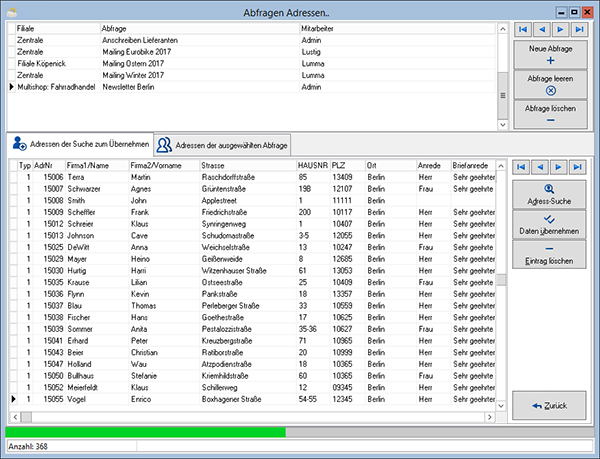600x459 pixels.
Task: Select address row 15007 Schwarzer
Action: coord(253,189)
